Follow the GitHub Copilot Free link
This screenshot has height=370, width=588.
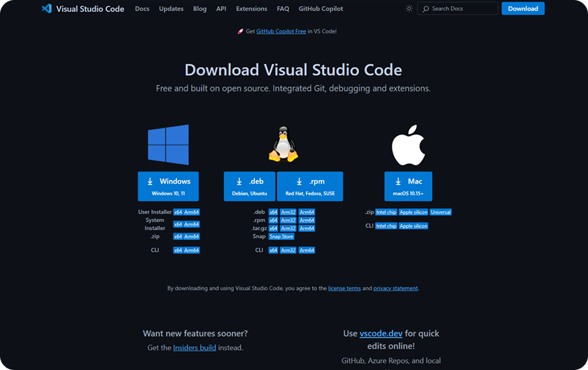pyautogui.click(x=281, y=31)
